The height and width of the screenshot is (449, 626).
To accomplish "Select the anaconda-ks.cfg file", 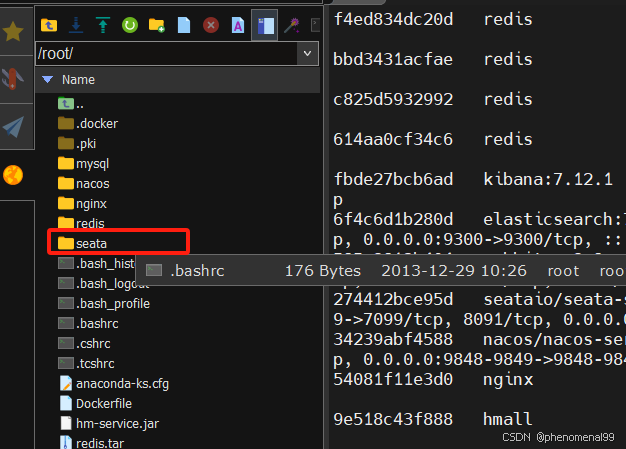I will pyautogui.click(x=114, y=384).
